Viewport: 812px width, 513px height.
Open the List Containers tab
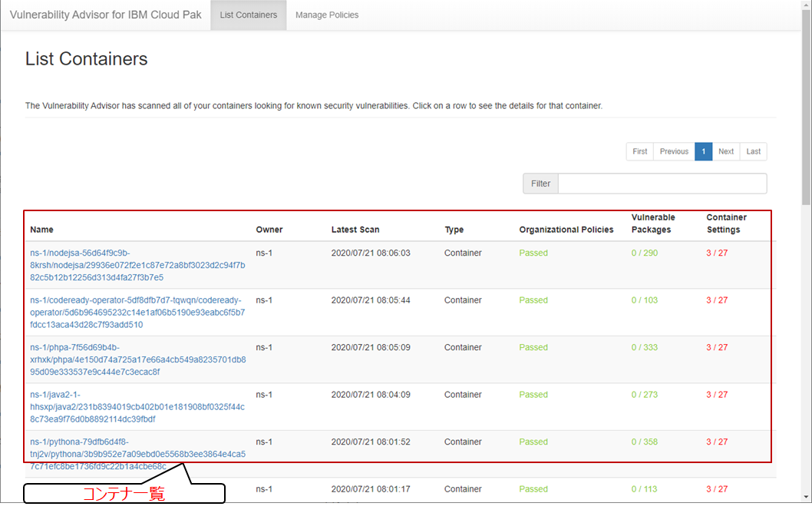tap(249, 15)
